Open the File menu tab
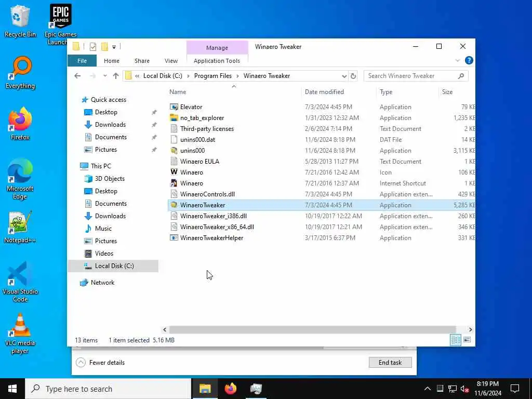The height and width of the screenshot is (399, 532). pyautogui.click(x=82, y=61)
